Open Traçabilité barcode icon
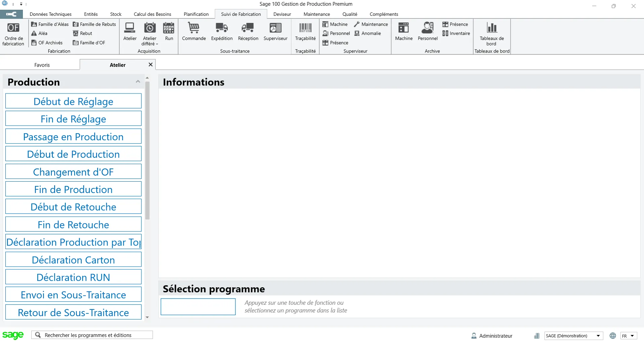The height and width of the screenshot is (341, 644). pyautogui.click(x=305, y=31)
